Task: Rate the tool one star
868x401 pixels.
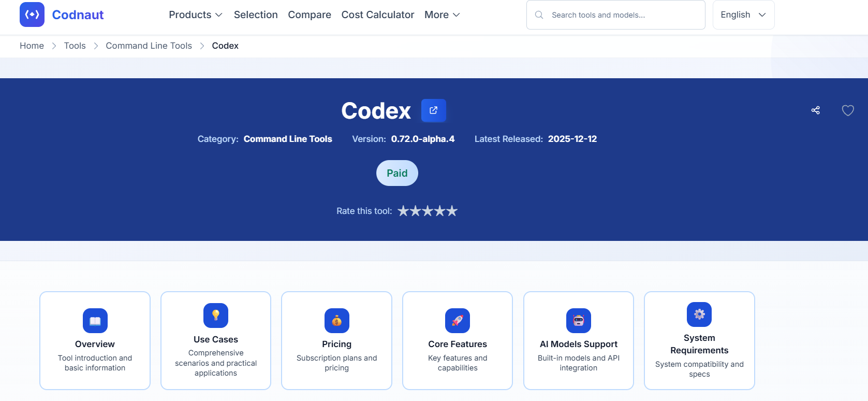Action: (x=403, y=211)
